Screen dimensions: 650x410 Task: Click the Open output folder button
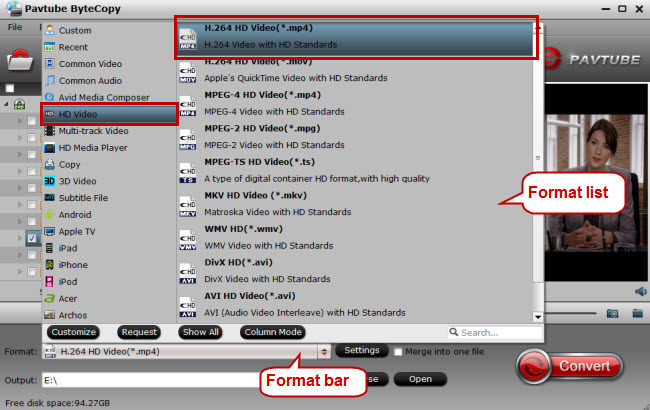pyautogui.click(x=420, y=379)
